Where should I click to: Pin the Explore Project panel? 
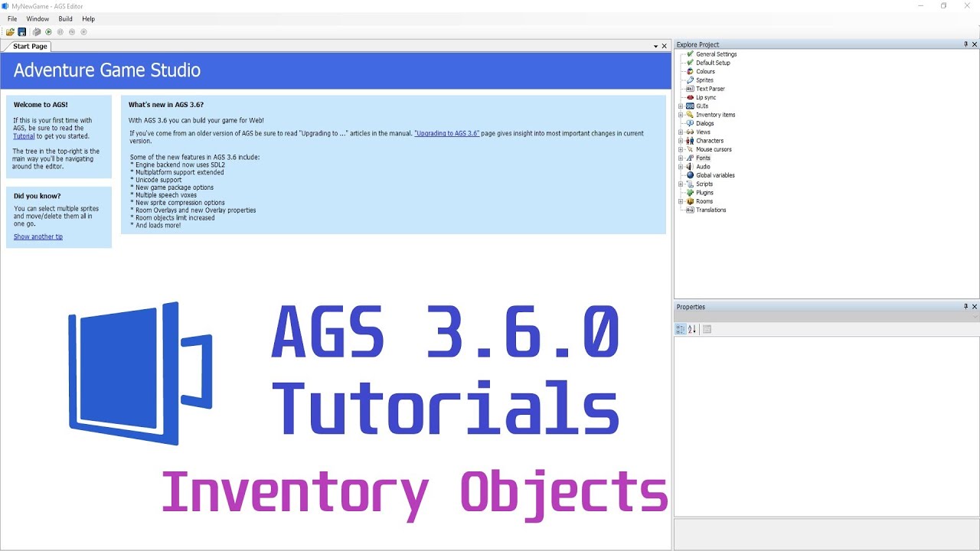[965, 44]
